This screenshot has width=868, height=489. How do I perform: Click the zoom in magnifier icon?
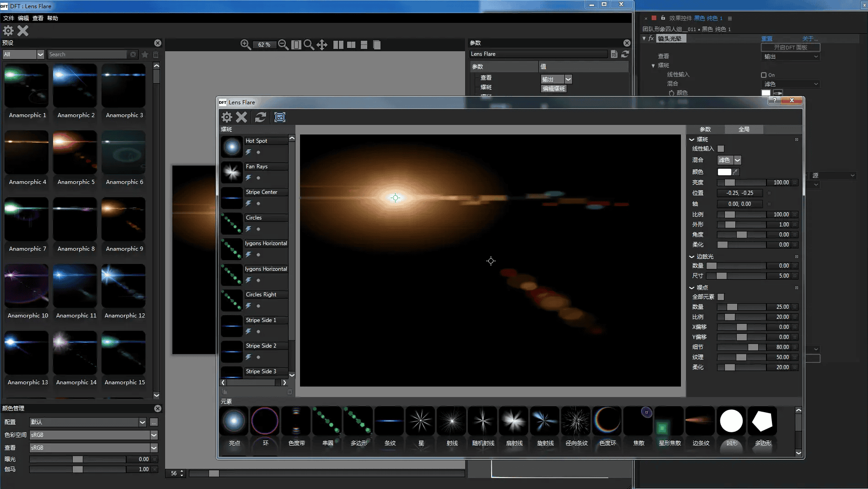[x=245, y=44]
